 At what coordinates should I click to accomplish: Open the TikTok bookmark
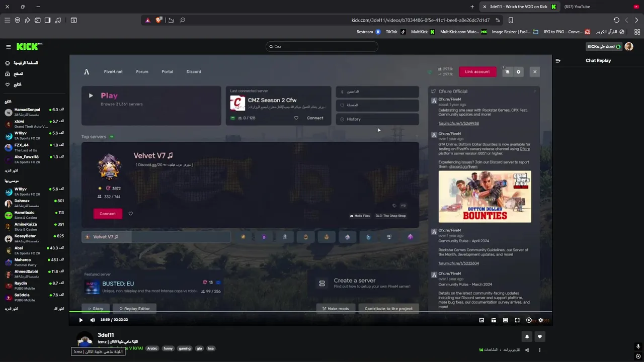click(x=395, y=32)
